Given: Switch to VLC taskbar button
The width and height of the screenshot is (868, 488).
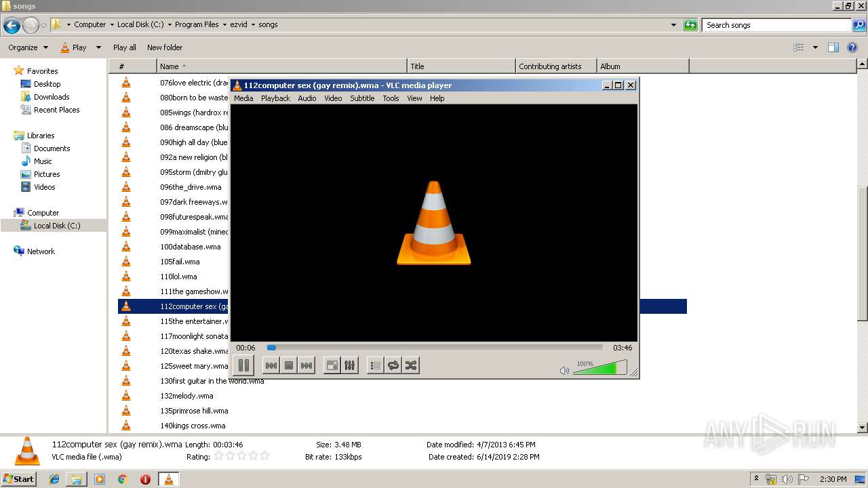Looking at the screenshot, I should (x=168, y=479).
